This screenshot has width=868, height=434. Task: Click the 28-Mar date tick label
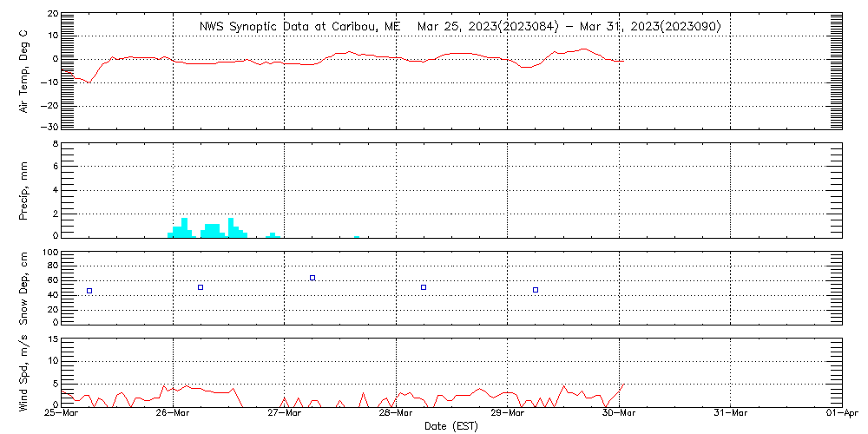(x=396, y=413)
